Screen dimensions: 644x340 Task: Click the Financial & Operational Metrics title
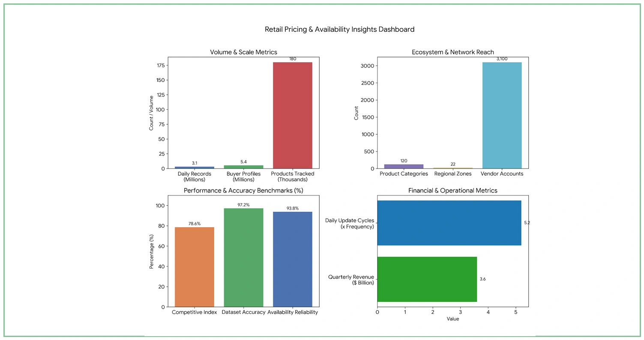[x=452, y=190]
